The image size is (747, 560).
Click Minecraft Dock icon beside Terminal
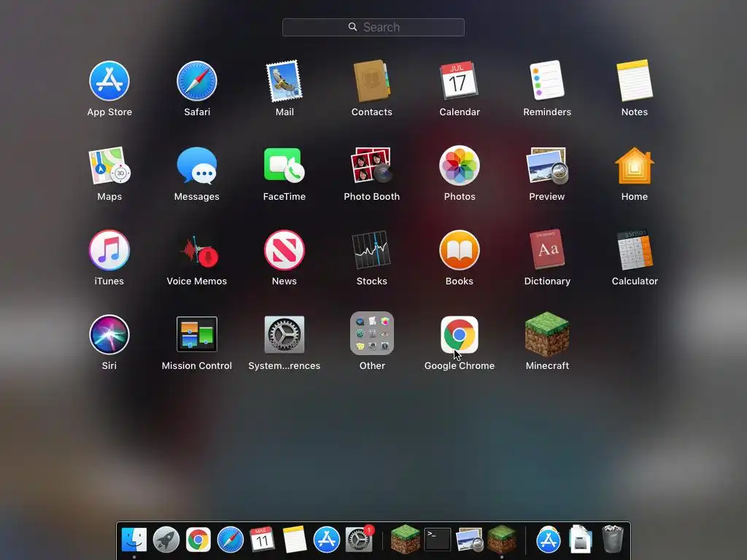pos(406,540)
